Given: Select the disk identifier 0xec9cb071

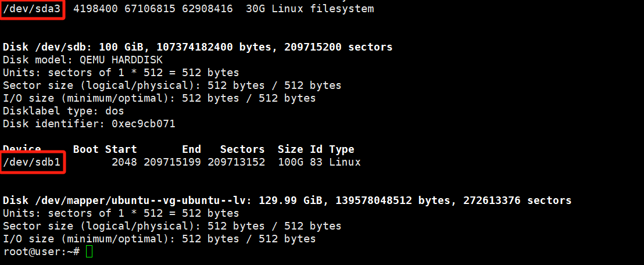Looking at the screenshot, I should 143,124.
